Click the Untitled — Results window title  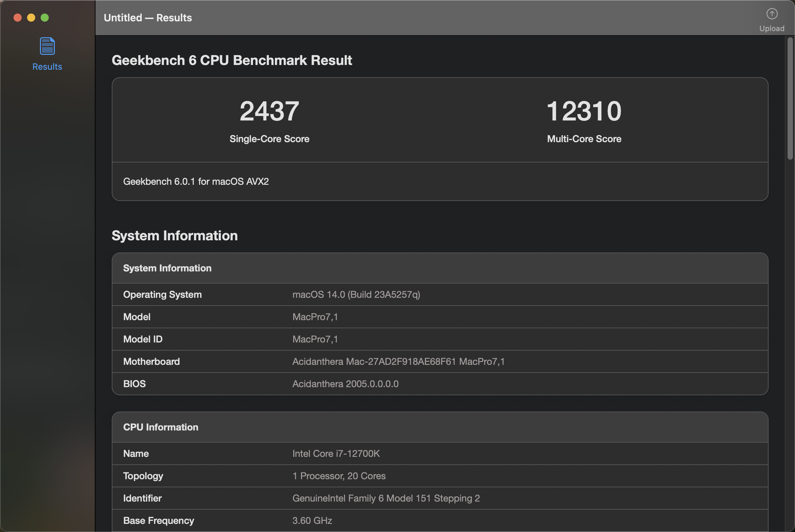[x=148, y=18]
